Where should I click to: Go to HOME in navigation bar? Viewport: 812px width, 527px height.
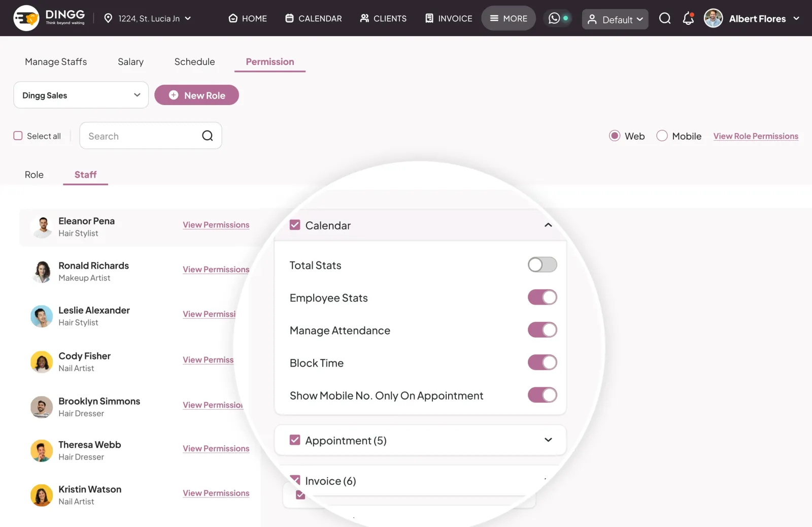(x=248, y=18)
